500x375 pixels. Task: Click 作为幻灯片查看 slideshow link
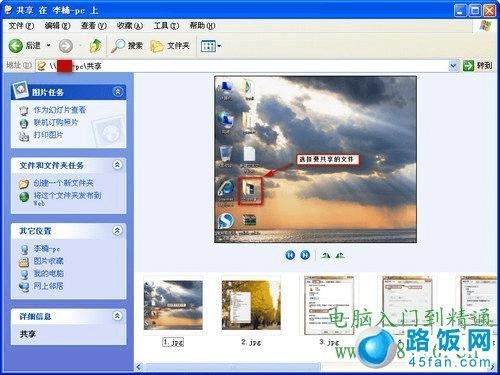click(x=60, y=110)
